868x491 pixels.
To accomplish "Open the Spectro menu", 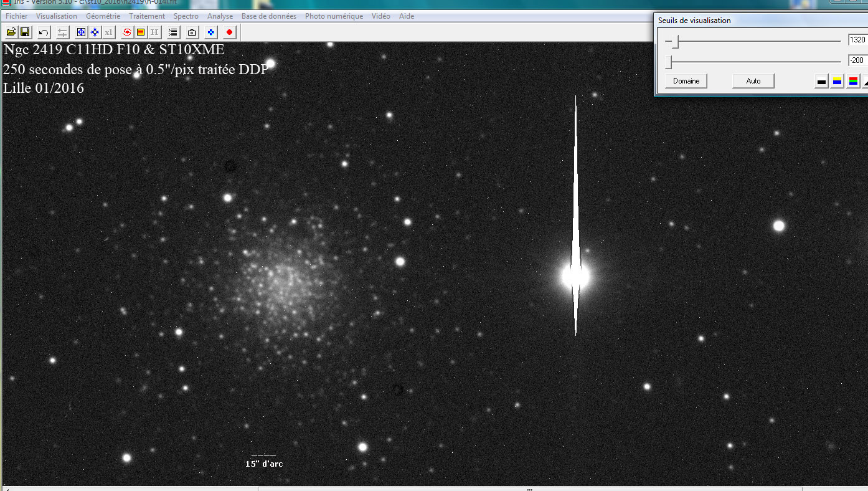I will tap(186, 16).
